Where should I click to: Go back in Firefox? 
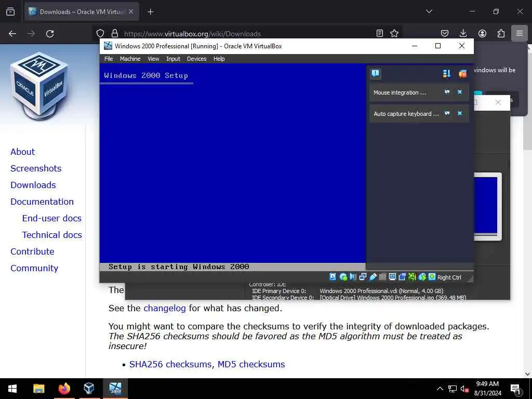(x=12, y=34)
